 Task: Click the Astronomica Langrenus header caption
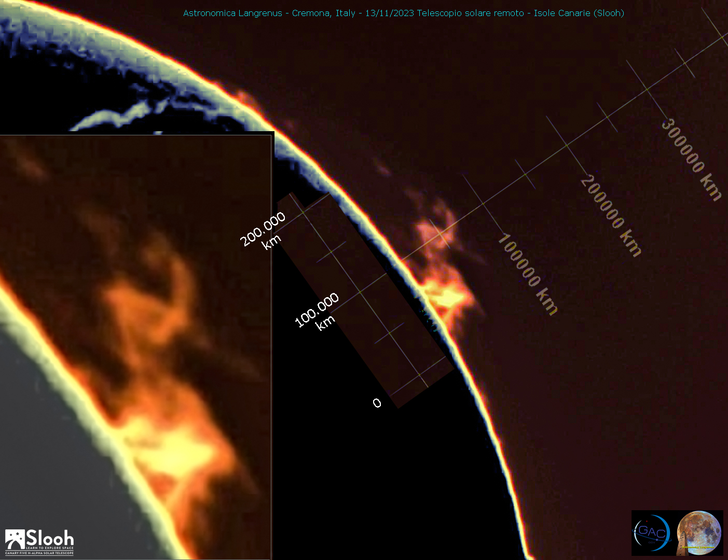click(x=403, y=13)
